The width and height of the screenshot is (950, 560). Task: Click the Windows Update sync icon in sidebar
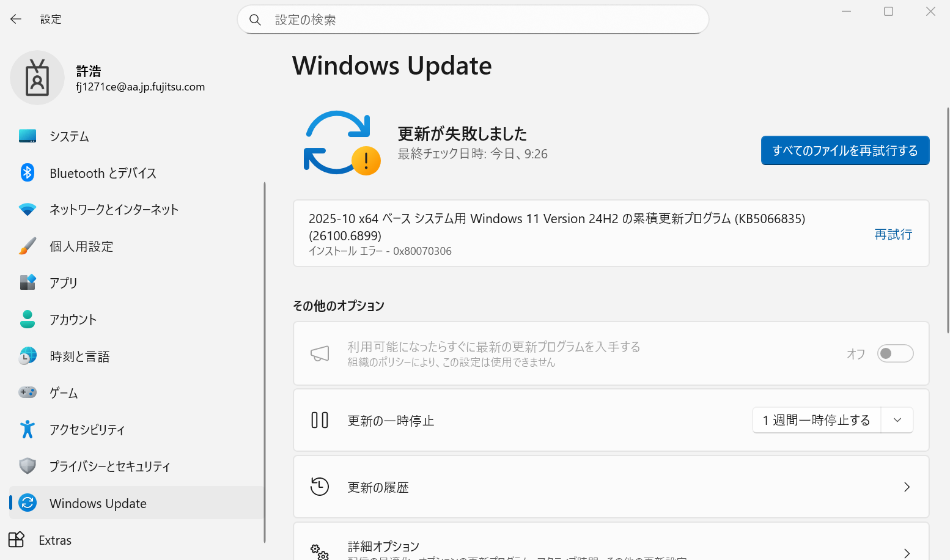28,503
